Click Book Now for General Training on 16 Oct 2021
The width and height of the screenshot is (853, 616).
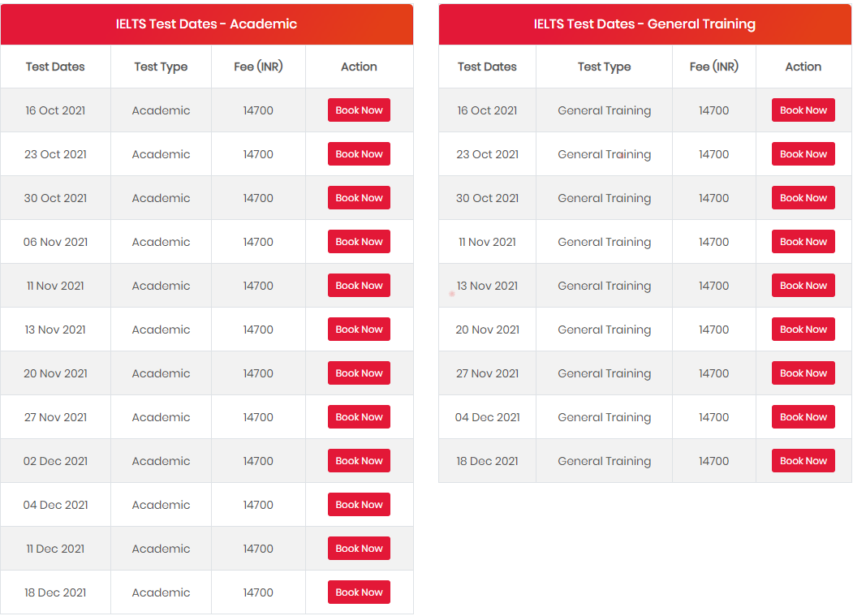pos(803,110)
